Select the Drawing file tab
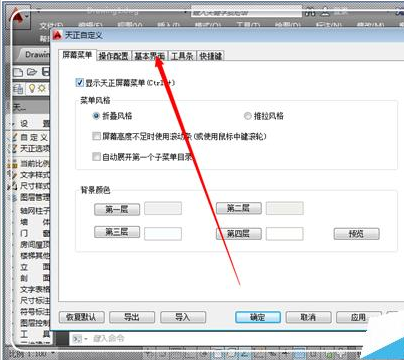 (35, 55)
